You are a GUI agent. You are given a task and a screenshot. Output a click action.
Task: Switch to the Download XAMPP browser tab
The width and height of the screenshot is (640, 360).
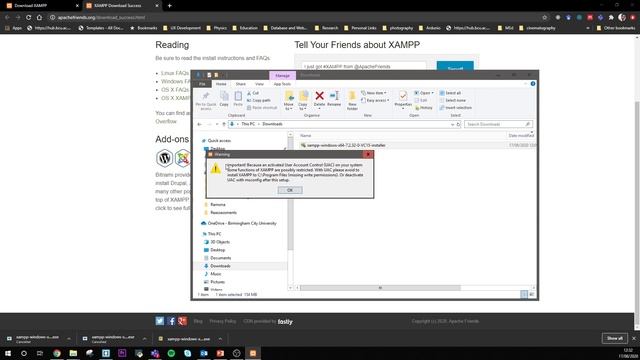point(41,6)
